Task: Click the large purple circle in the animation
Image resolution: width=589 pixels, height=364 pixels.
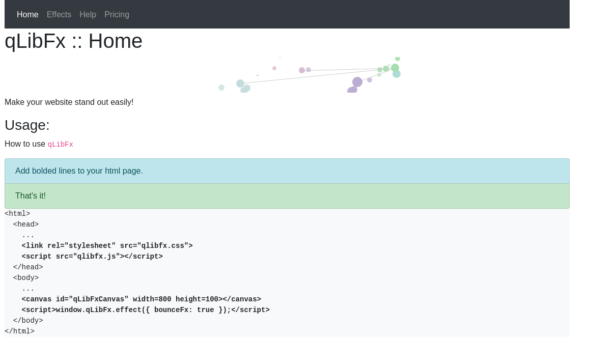Action: pos(357,82)
